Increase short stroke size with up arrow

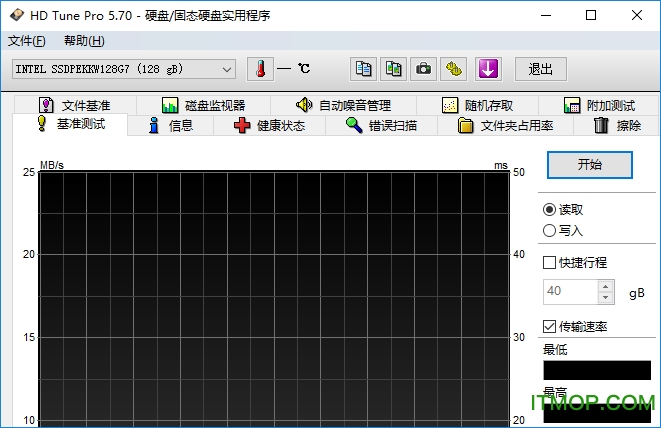pyautogui.click(x=606, y=286)
